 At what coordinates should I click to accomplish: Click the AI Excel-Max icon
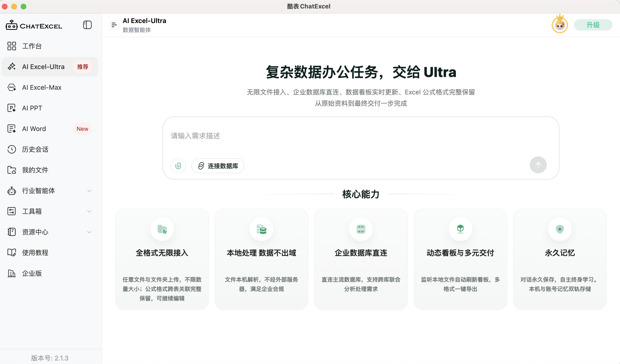[x=12, y=87]
